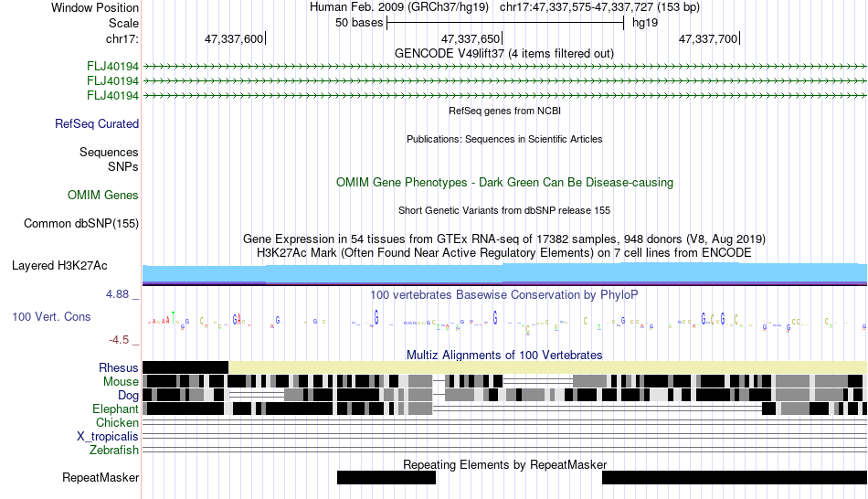Click the Dog alignment row label
Image resolution: width=868 pixels, height=499 pixels.
point(128,396)
